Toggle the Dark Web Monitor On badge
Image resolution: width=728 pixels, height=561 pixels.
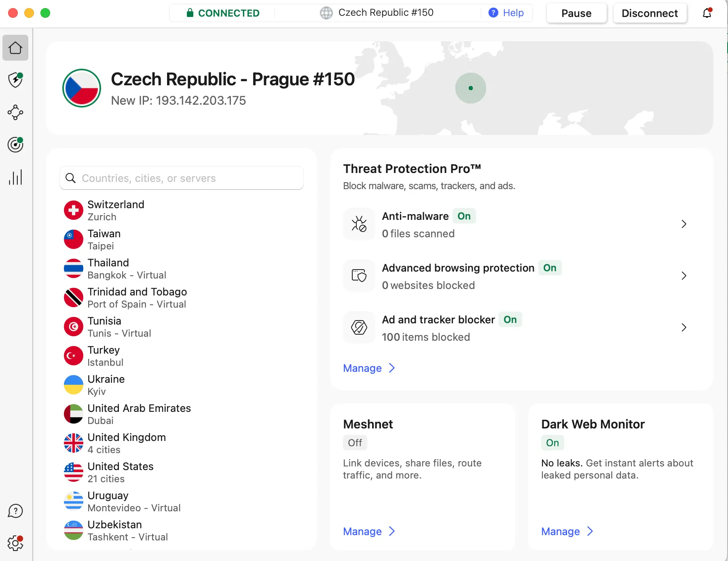pos(552,443)
